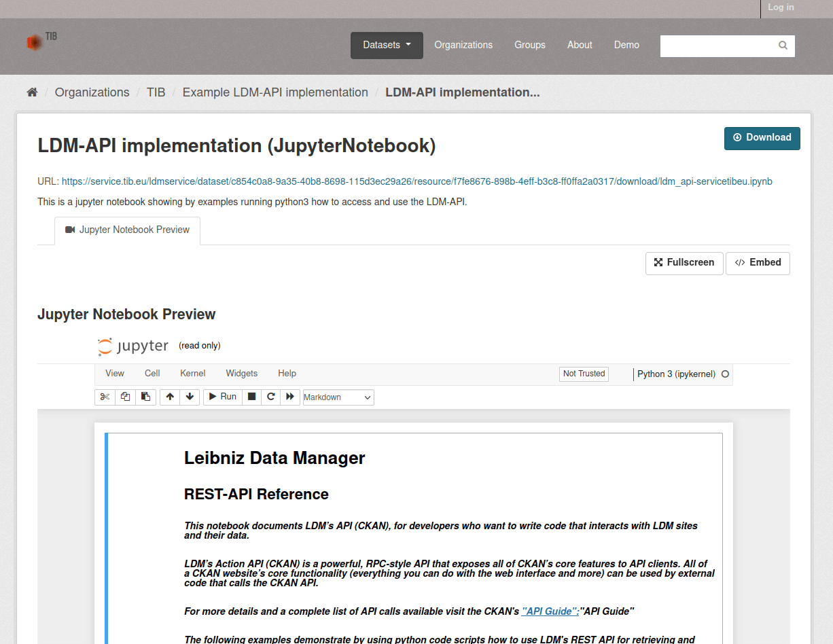Viewport: 833px width, 644px height.
Task: Click the cut cell scissors icon
Action: [105, 397]
